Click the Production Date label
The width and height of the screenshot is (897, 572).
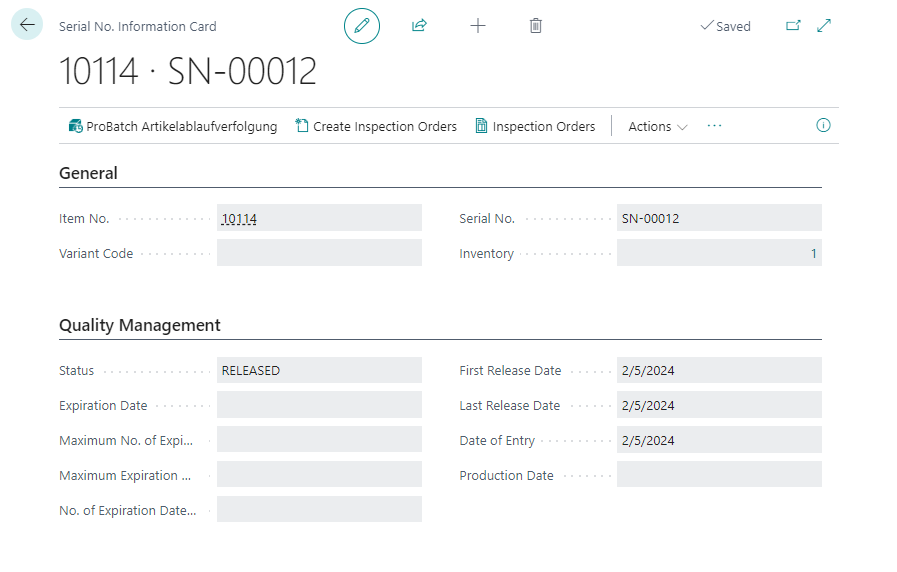tap(506, 475)
